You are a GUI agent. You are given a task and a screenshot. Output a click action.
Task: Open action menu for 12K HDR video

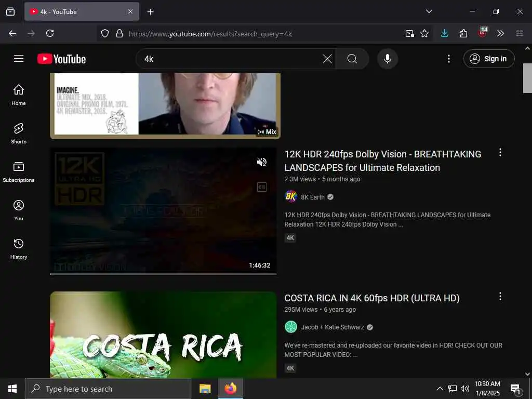[500, 152]
